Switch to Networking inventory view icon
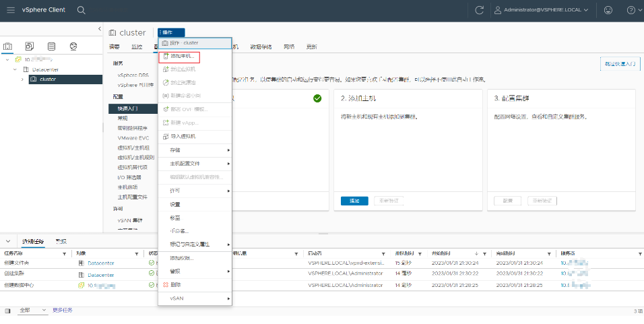This screenshot has height=324, width=644. (73, 46)
